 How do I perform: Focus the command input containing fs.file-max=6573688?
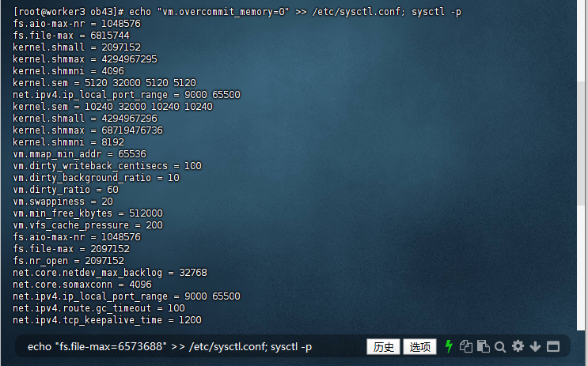click(x=170, y=347)
